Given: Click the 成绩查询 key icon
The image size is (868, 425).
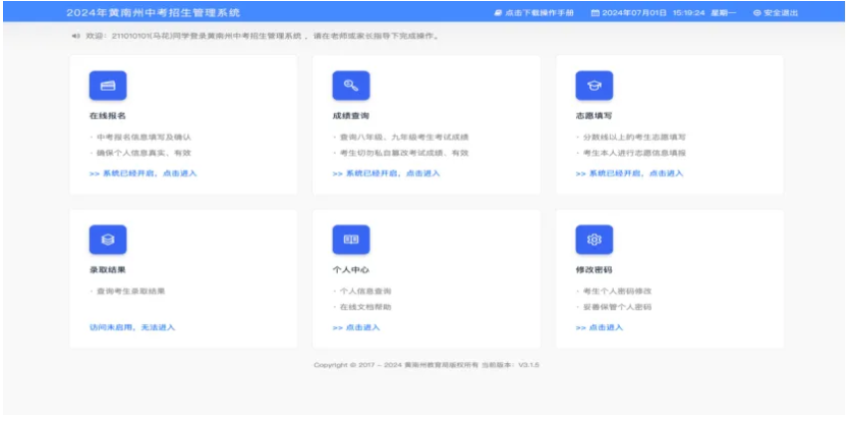Looking at the screenshot, I should coord(351,86).
